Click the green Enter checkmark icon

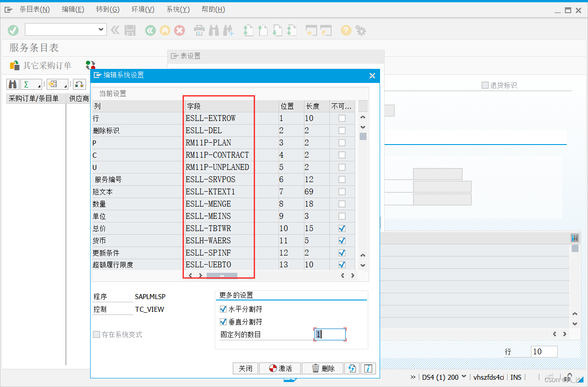[13, 30]
